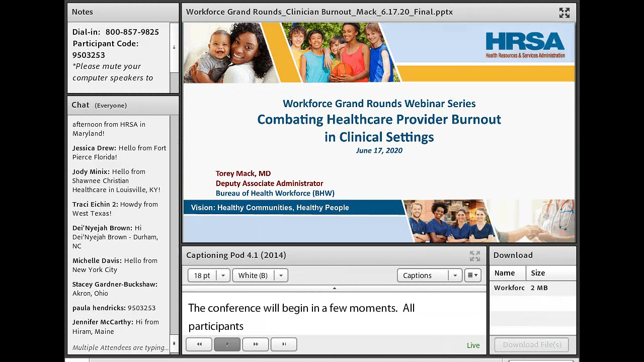Click the Chat pod title

[80, 105]
